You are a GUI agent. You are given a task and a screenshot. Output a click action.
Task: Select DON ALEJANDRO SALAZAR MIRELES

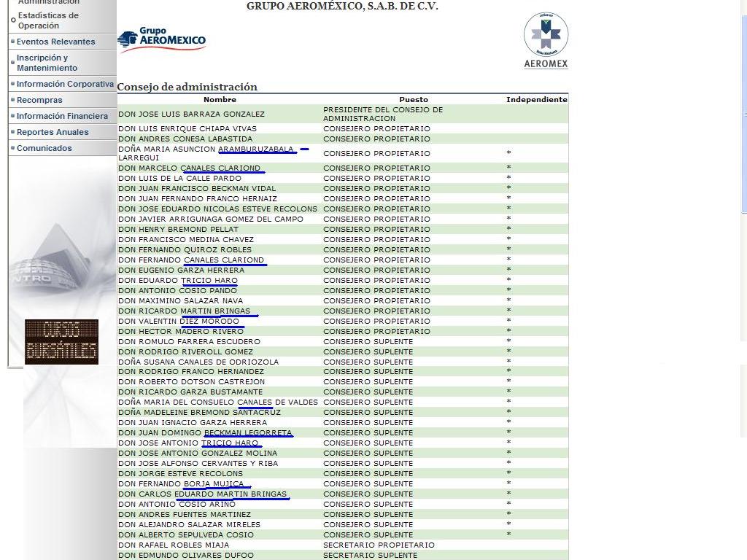[189, 525]
